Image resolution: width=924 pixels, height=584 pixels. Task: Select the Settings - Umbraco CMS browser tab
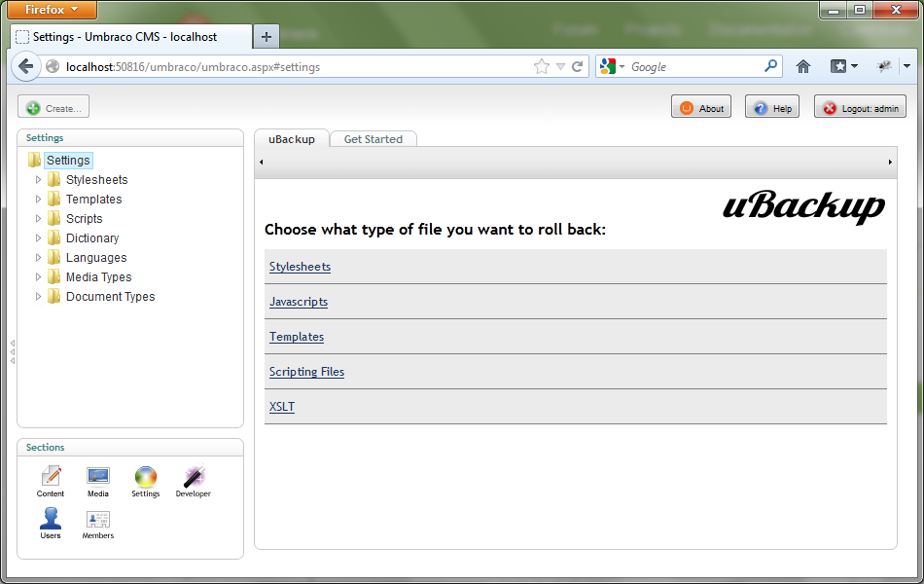pyautogui.click(x=131, y=37)
